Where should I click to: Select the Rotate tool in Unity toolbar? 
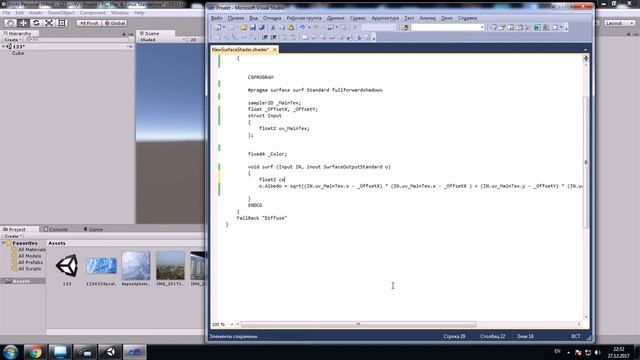[36, 23]
